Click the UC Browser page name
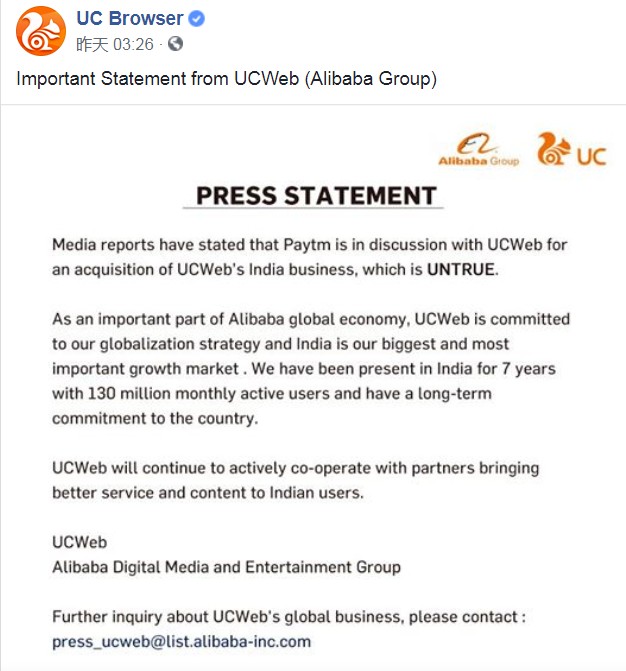Viewport: 626px width, 671px height. tap(130, 19)
